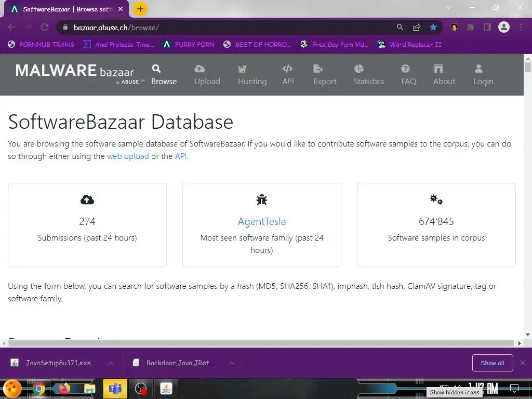Select the SoftwareBazaar browser tab

[66, 9]
